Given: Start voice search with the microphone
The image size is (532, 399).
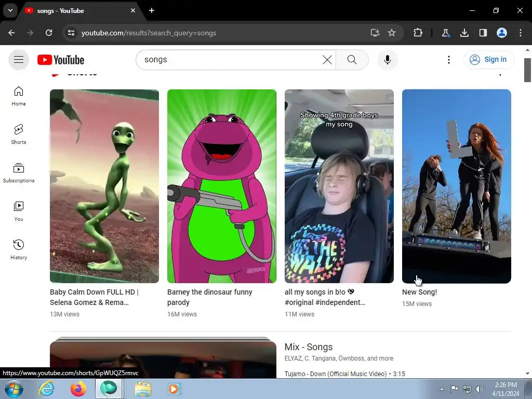Looking at the screenshot, I should click(388, 60).
